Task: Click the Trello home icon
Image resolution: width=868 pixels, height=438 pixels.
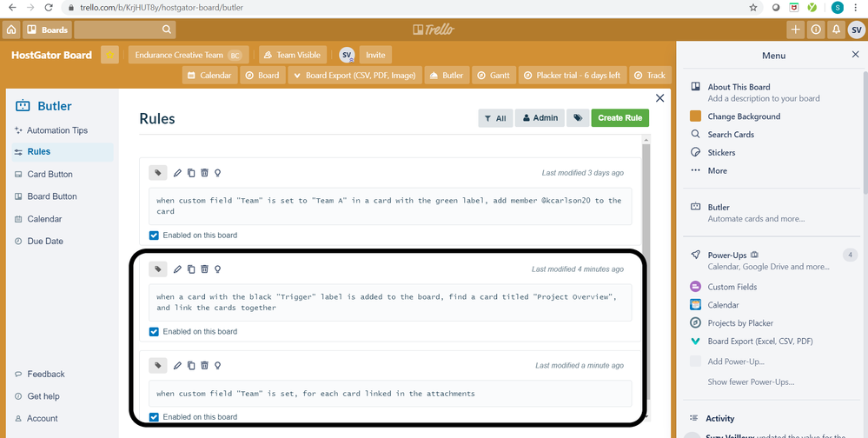Action: click(11, 30)
